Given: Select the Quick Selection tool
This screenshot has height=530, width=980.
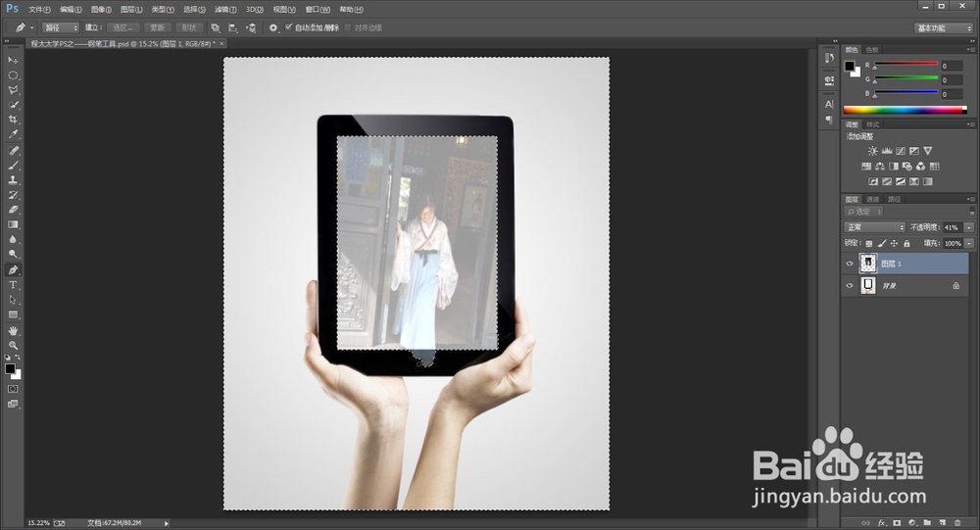Looking at the screenshot, I should [13, 105].
